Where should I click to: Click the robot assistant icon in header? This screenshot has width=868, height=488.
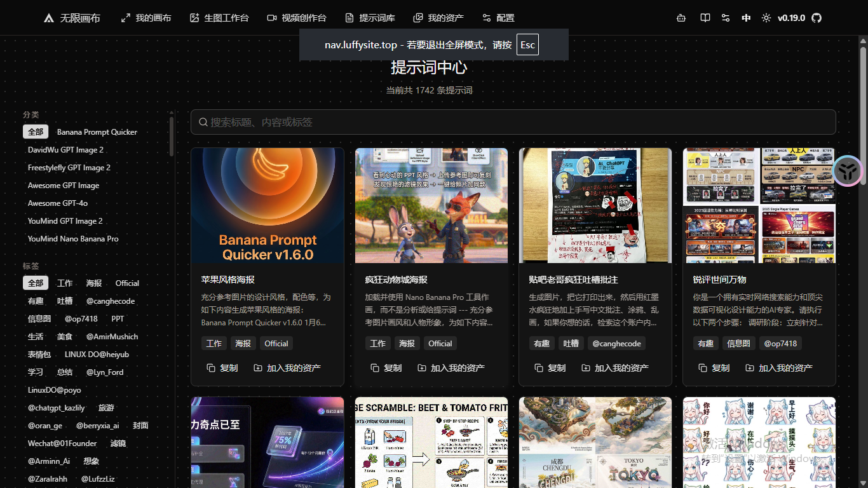click(x=681, y=18)
